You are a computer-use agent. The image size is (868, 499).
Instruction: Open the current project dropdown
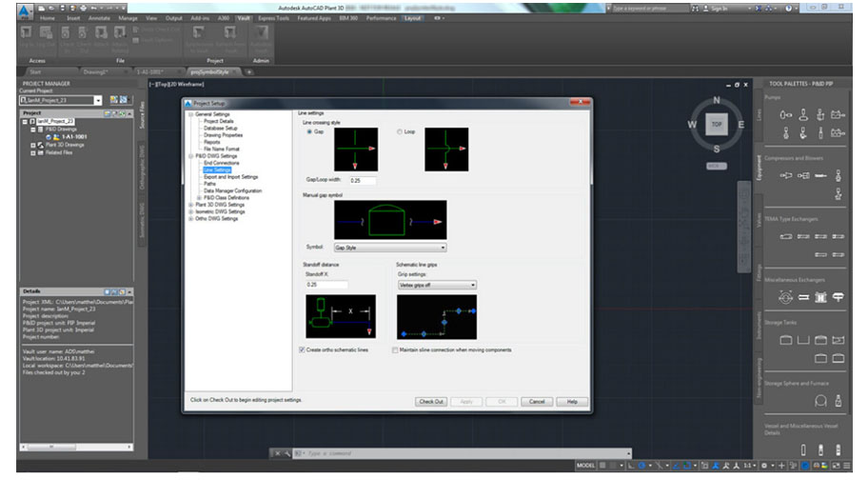[x=98, y=100]
